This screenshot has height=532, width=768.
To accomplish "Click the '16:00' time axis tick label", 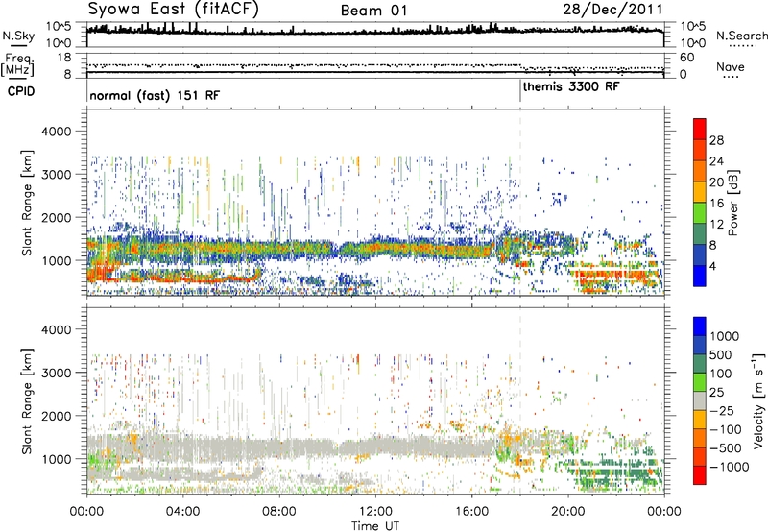I will tap(471, 512).
